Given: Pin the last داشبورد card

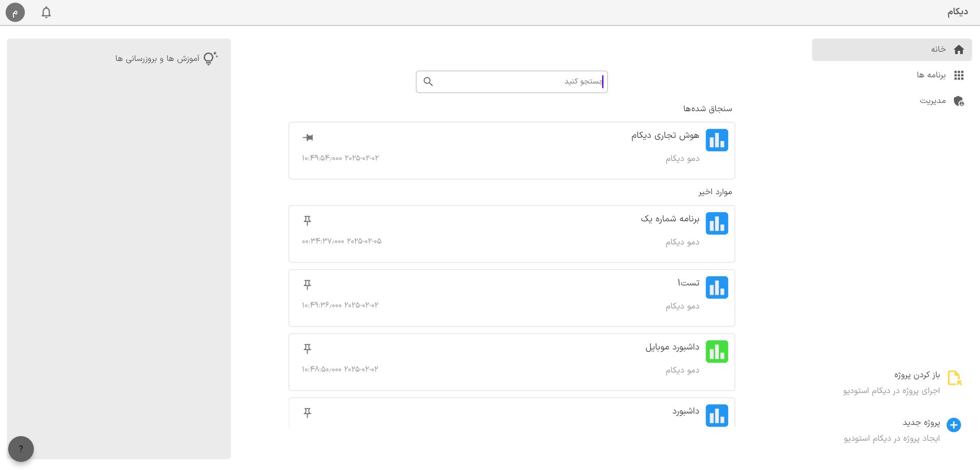Looking at the screenshot, I should tap(307, 413).
